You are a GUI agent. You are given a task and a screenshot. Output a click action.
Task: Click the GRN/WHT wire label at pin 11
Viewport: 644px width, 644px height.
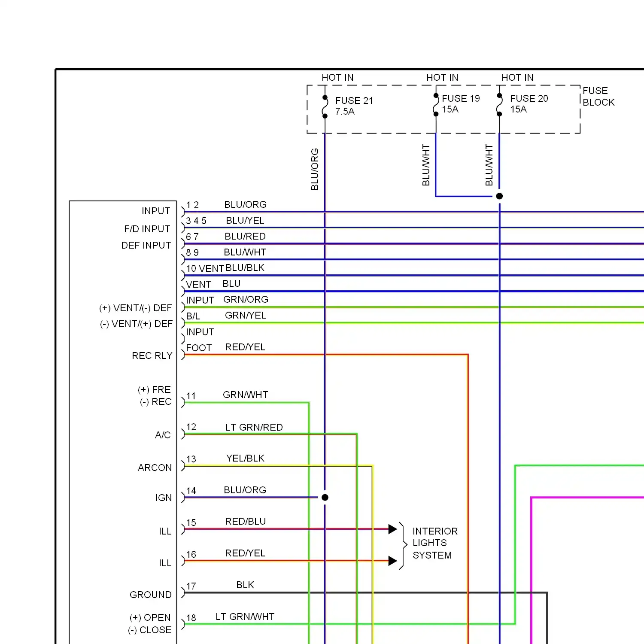245,395
